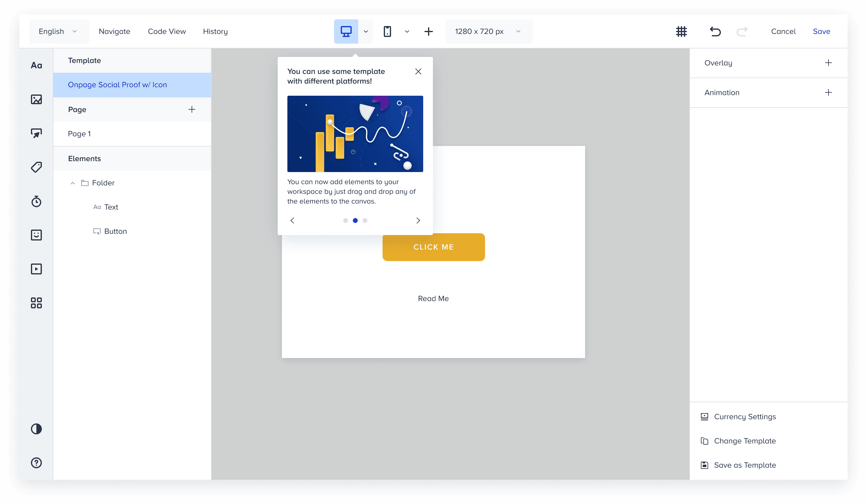Click Change Template link
867x504 pixels.
click(x=745, y=441)
